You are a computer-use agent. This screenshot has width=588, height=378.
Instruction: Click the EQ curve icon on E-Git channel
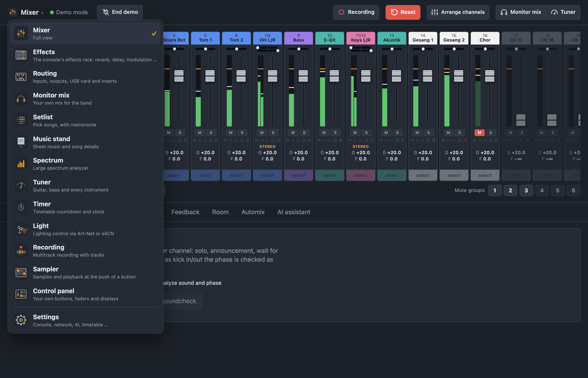point(324,140)
